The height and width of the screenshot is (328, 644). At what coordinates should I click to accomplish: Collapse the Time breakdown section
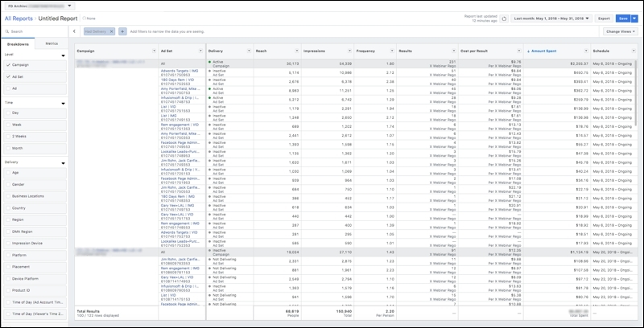[x=64, y=104]
